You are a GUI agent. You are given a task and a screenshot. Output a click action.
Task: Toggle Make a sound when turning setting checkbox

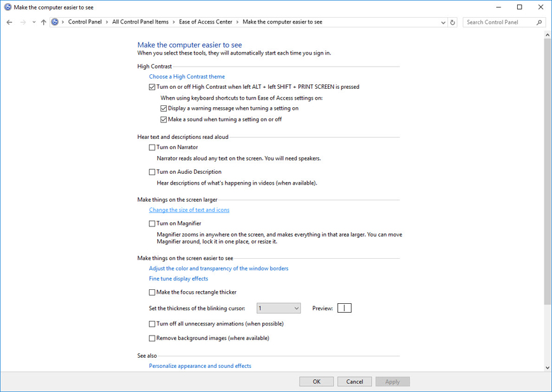(163, 120)
